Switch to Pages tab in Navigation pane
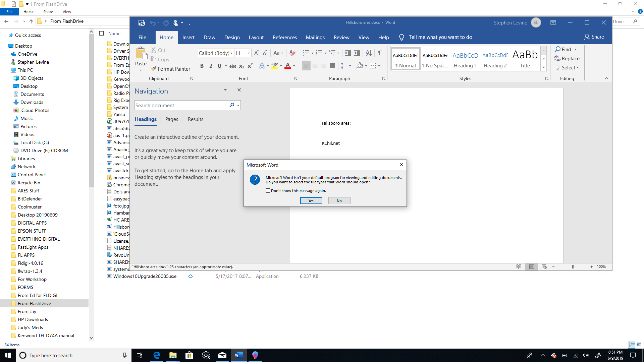Image resolution: width=644 pixels, height=362 pixels. pyautogui.click(x=171, y=119)
